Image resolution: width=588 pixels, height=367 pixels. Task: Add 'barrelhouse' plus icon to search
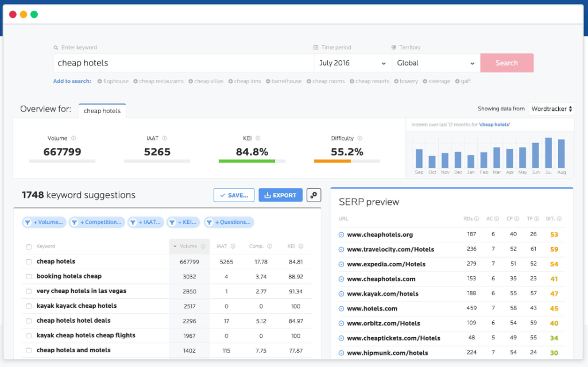click(x=268, y=82)
